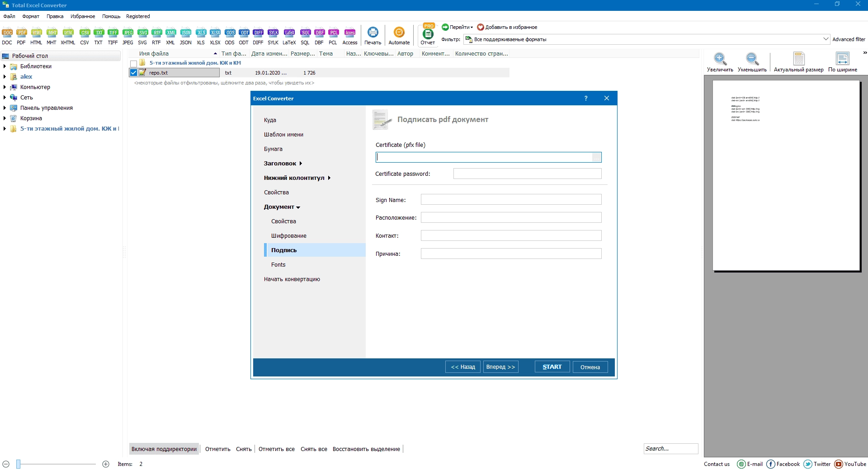Image resolution: width=868 pixels, height=470 pixels.
Task: Open the Печать print tool
Action: [373, 36]
